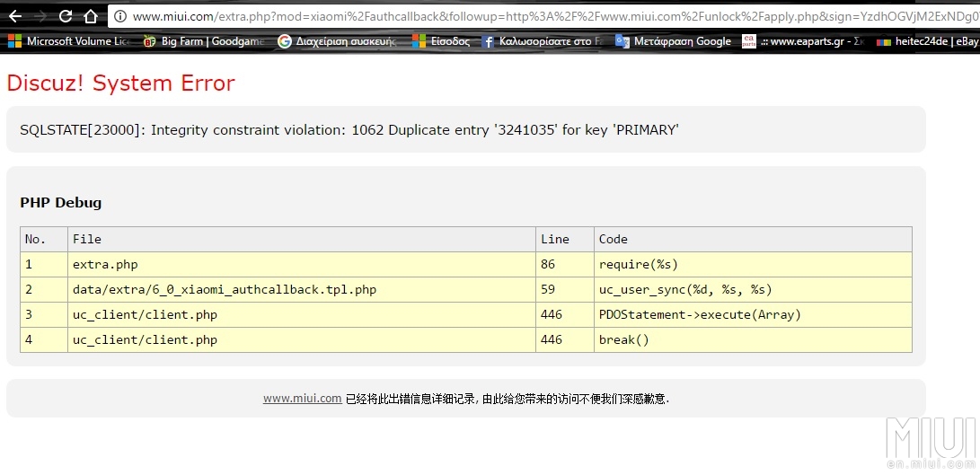The image size is (980, 475).
Task: Click the Code column header
Action: click(x=753, y=240)
